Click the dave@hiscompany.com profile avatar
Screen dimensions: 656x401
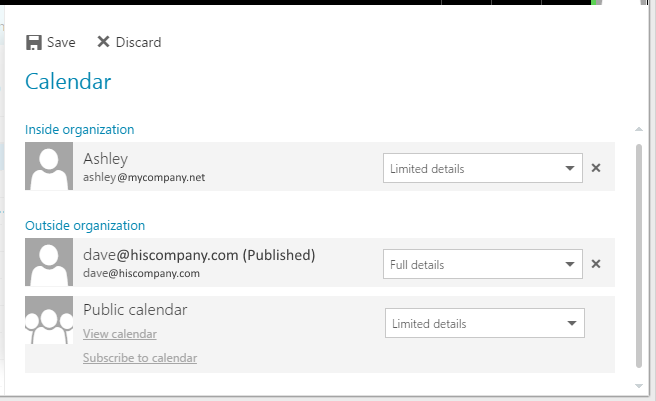click(49, 263)
